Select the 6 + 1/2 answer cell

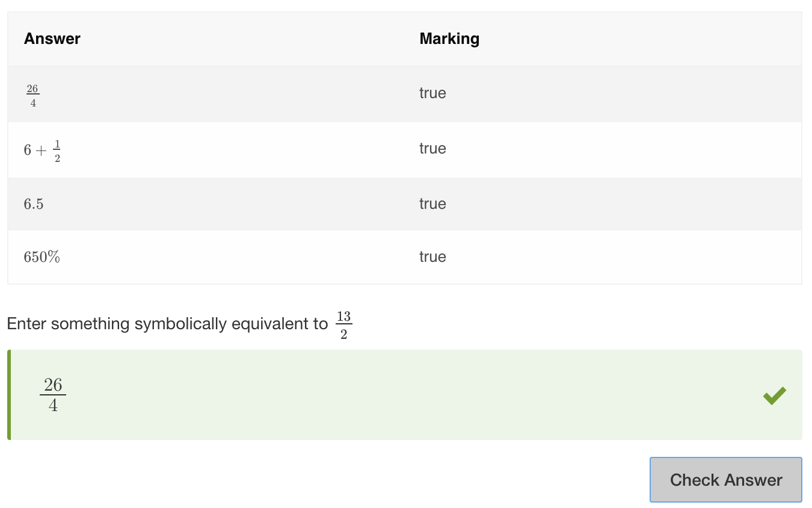(206, 150)
